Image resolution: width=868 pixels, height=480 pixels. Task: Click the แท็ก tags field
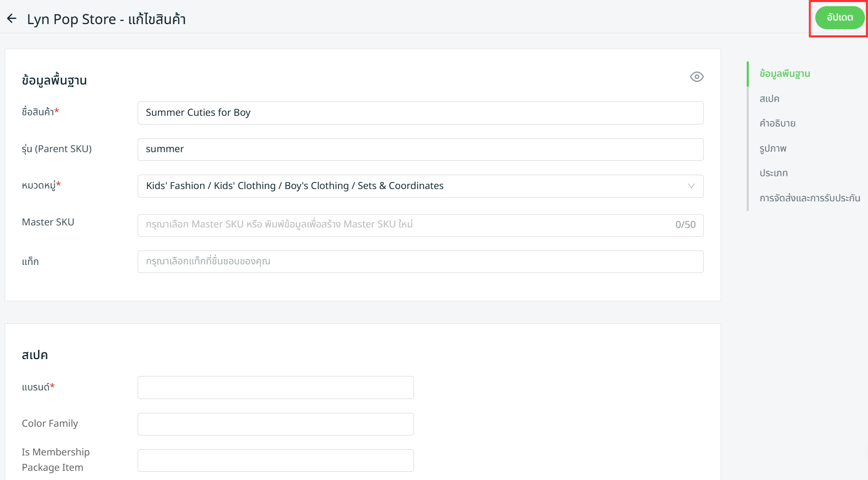(x=420, y=262)
